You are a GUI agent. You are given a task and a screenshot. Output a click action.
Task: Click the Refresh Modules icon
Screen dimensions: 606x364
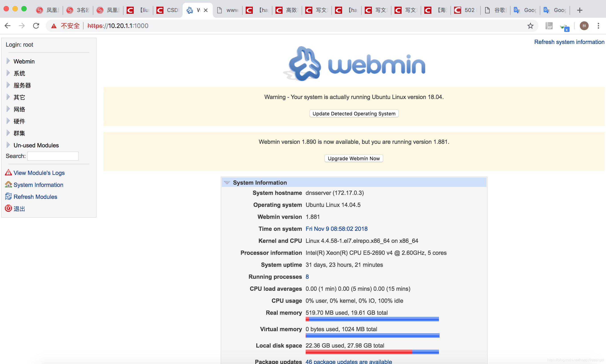click(x=8, y=196)
